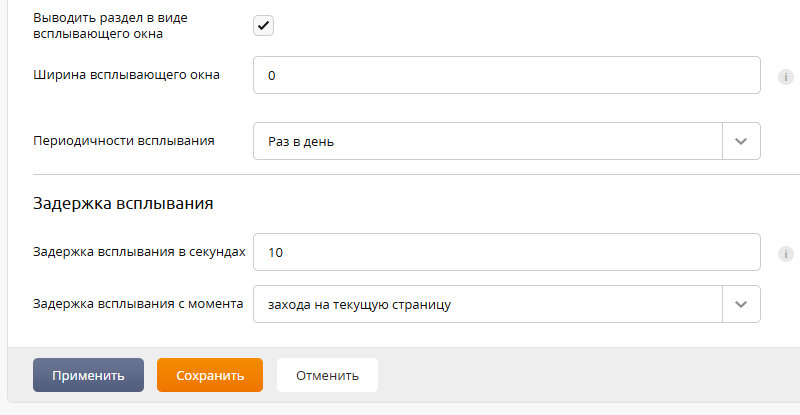Click the chevron of the frequency dropdown
800x415 pixels.
(741, 141)
